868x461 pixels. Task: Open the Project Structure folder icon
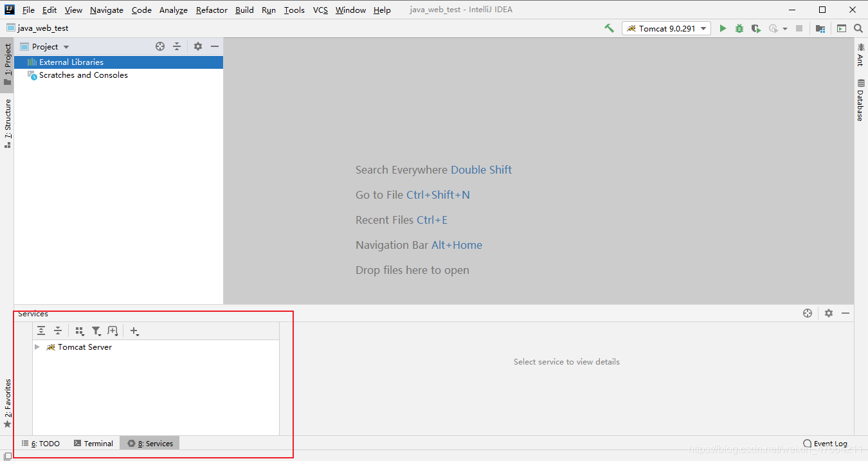[x=820, y=28]
